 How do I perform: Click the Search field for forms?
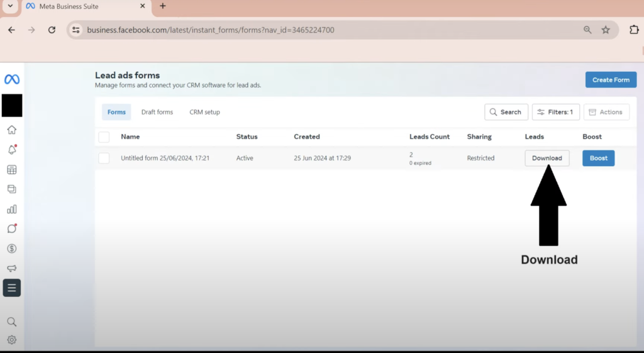[506, 112]
